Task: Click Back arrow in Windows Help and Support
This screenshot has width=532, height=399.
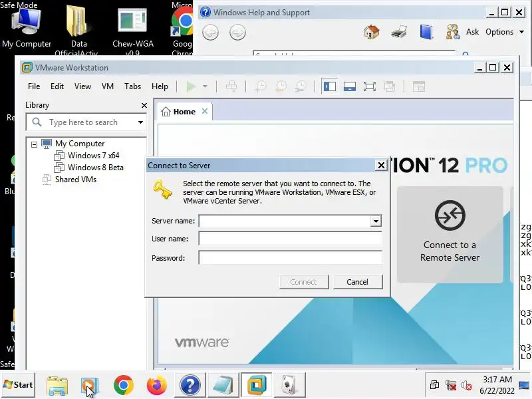Action: pyautogui.click(x=210, y=33)
